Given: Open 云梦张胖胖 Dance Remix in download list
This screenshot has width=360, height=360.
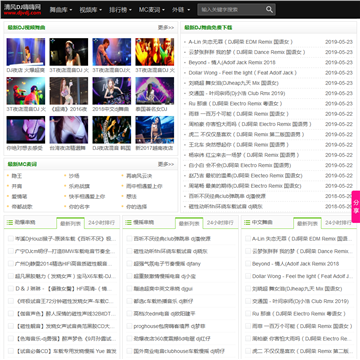Looking at the screenshot, I should [247, 52].
